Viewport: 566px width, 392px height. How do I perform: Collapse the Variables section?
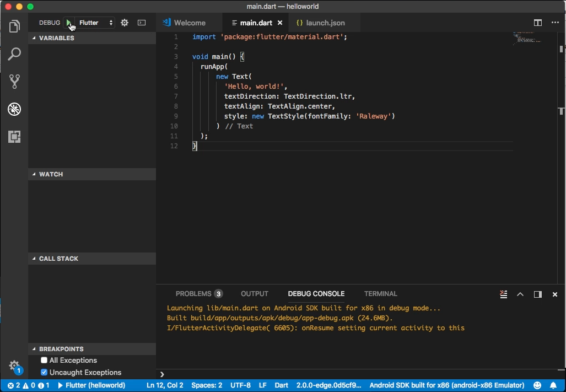tap(92, 38)
